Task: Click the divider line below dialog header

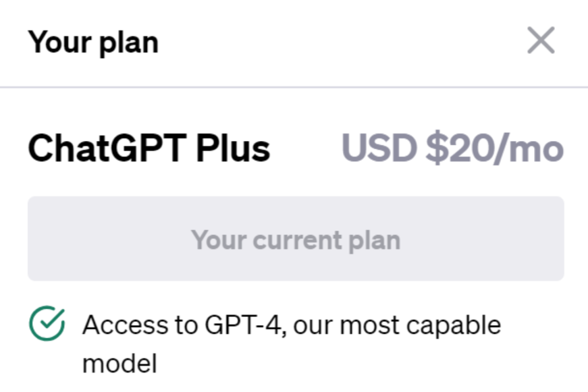Action: coord(294,87)
